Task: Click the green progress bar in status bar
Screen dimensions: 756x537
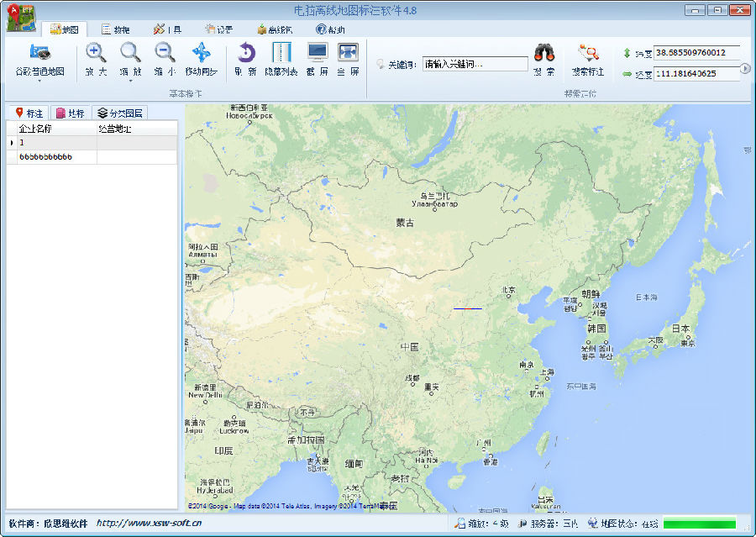Action: click(700, 523)
